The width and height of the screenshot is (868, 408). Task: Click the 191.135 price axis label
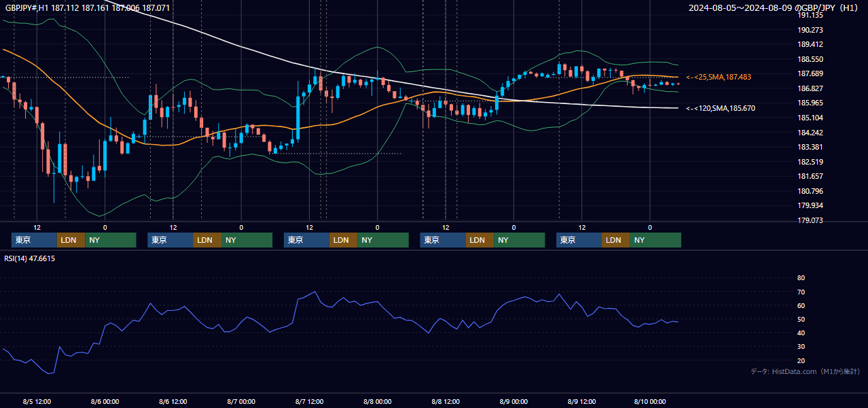810,15
